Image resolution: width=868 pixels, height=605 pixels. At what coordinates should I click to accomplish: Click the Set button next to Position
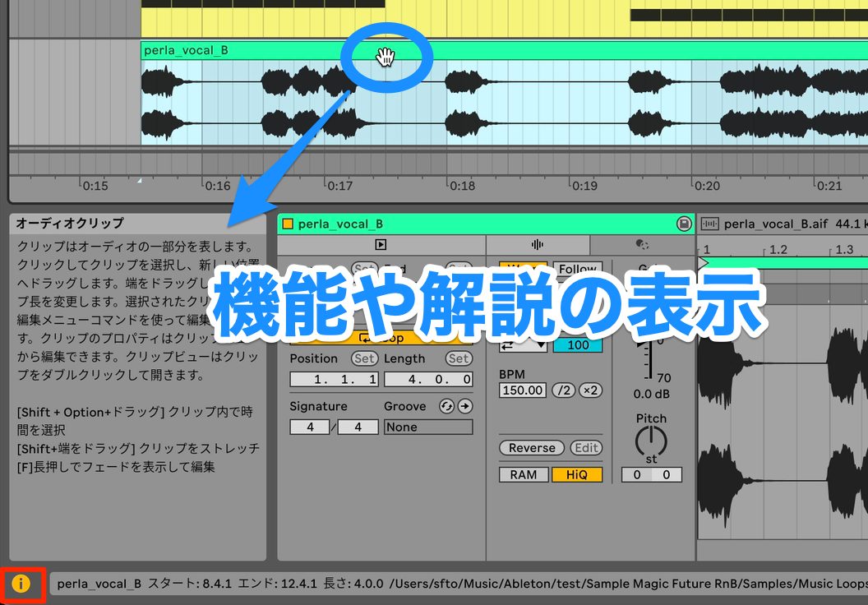(x=364, y=358)
